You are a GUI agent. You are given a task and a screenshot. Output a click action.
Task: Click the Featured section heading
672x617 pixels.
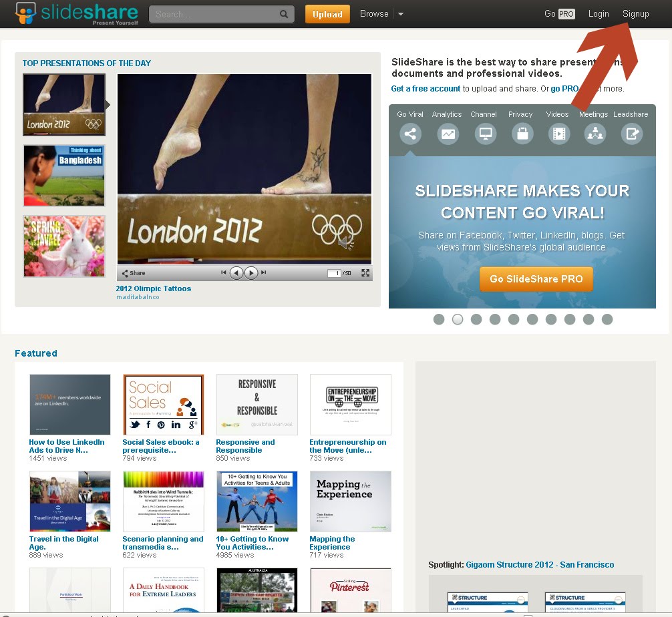coord(36,353)
